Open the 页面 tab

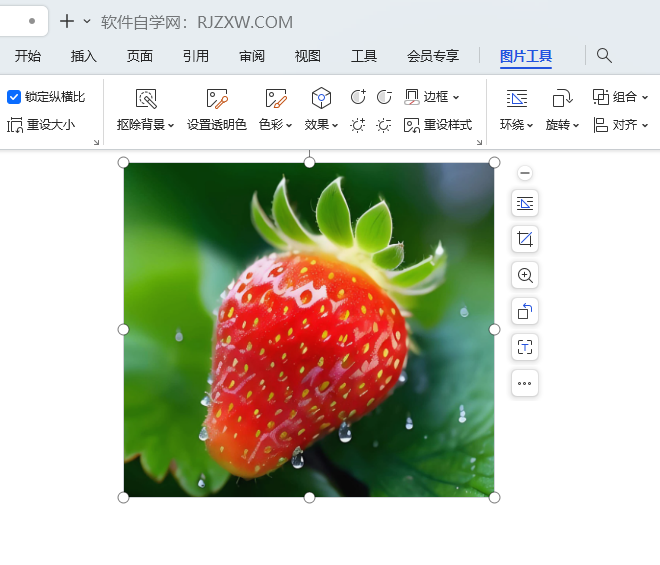140,56
